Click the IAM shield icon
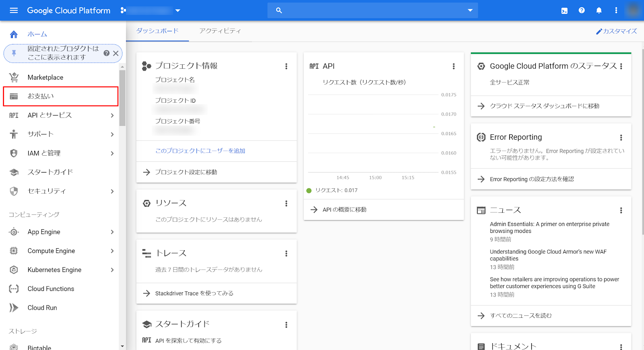644x350 pixels. pos(14,153)
